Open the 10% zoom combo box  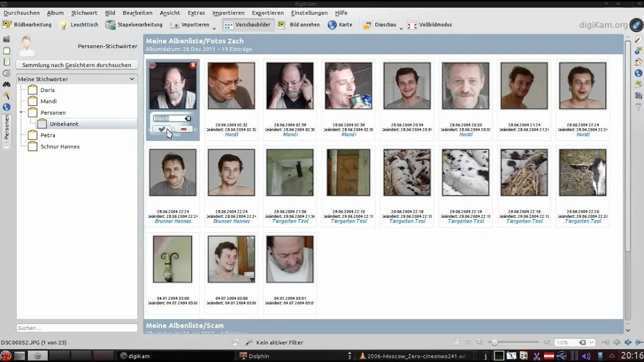pyautogui.click(x=575, y=342)
